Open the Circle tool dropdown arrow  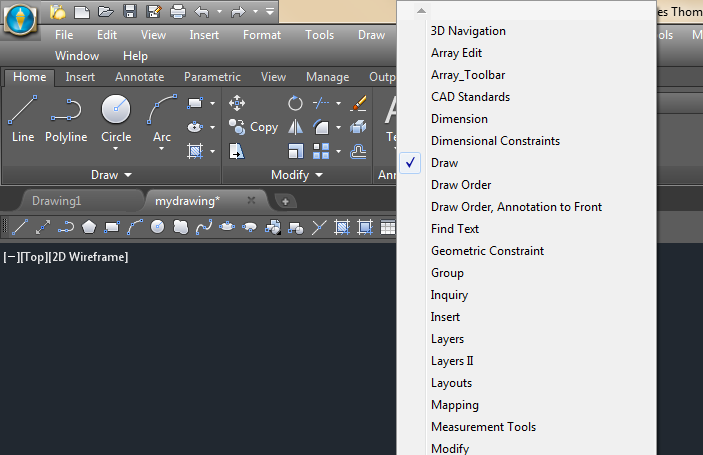[x=116, y=149]
